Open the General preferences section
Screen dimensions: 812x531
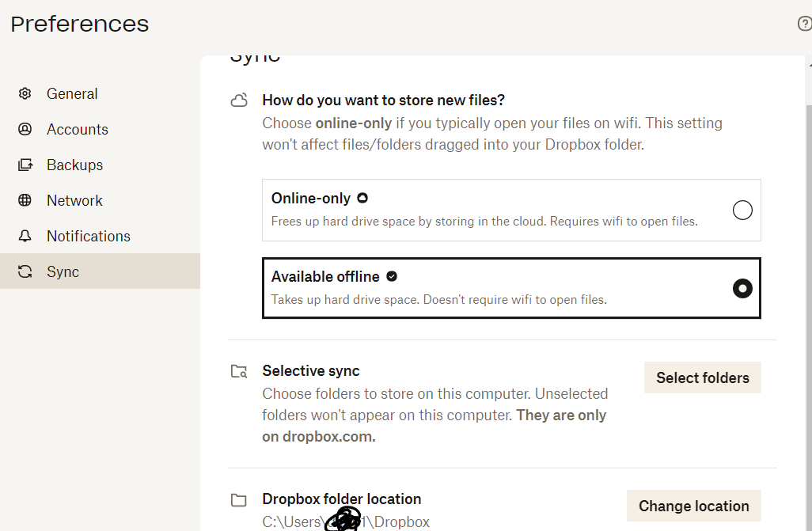pyautogui.click(x=73, y=93)
